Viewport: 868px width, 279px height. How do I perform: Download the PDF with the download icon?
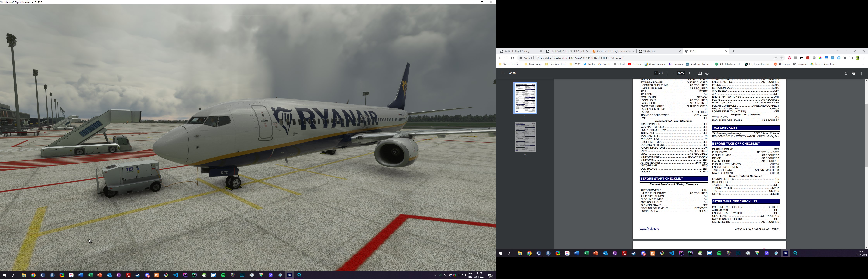(x=846, y=73)
